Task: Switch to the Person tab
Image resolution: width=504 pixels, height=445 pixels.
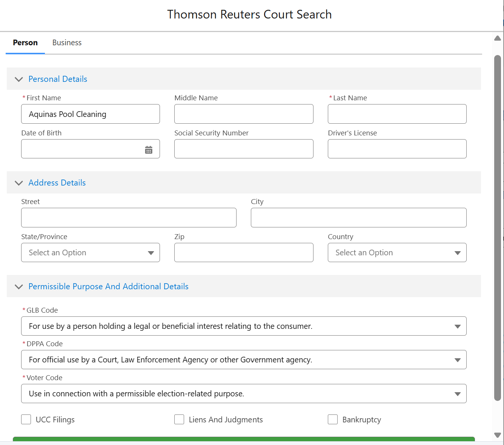Action: pyautogui.click(x=25, y=43)
